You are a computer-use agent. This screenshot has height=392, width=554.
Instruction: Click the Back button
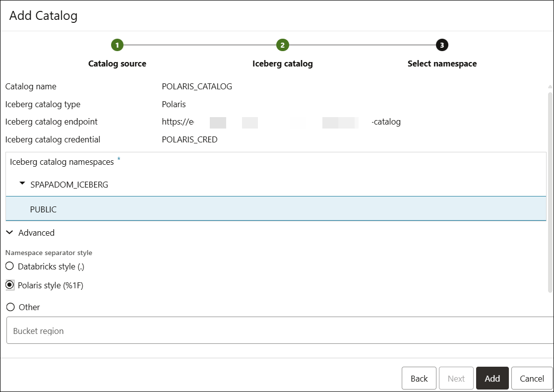(419, 378)
